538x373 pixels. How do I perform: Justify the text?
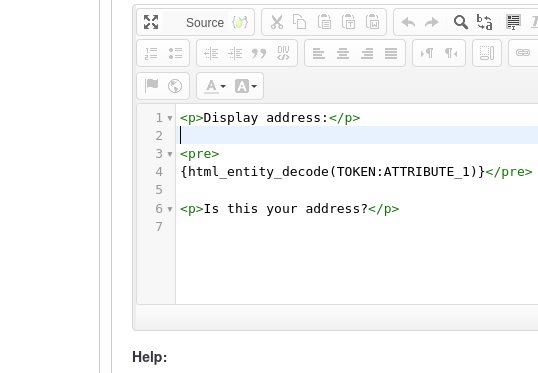click(391, 53)
